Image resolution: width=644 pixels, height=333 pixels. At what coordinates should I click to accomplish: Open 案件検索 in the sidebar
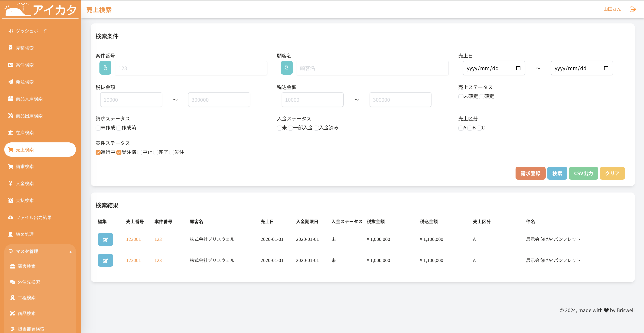tap(40, 65)
